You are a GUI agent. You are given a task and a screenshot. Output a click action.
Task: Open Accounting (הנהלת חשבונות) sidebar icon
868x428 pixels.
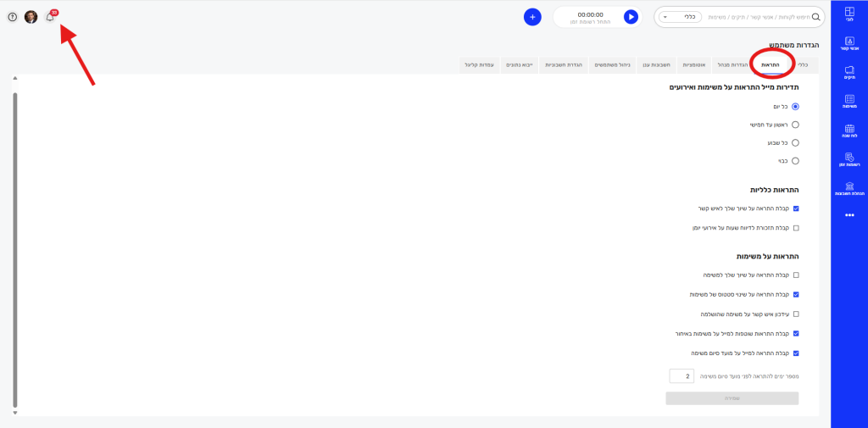point(849,188)
